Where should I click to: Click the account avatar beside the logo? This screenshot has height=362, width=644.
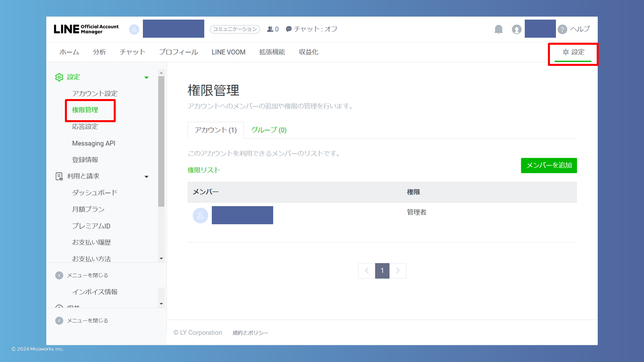click(x=134, y=29)
